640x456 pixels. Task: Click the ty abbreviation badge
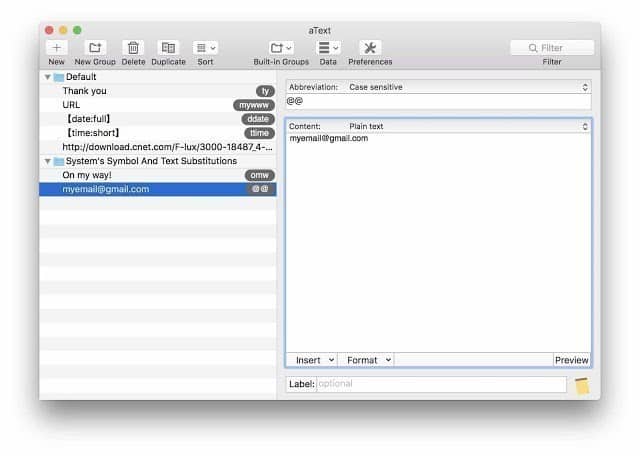tap(265, 91)
